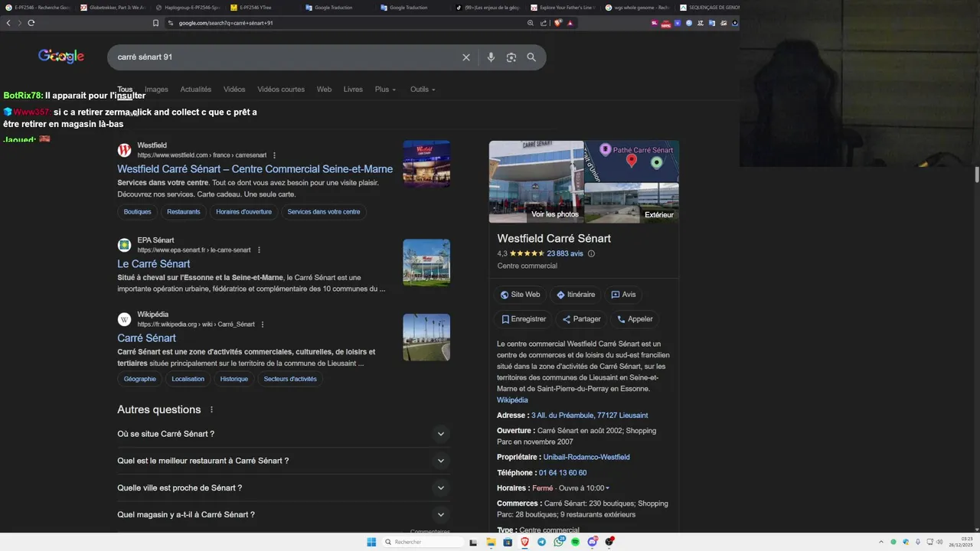Open zoom control magnifier in the address bar
This screenshot has width=980, height=551.
click(530, 23)
